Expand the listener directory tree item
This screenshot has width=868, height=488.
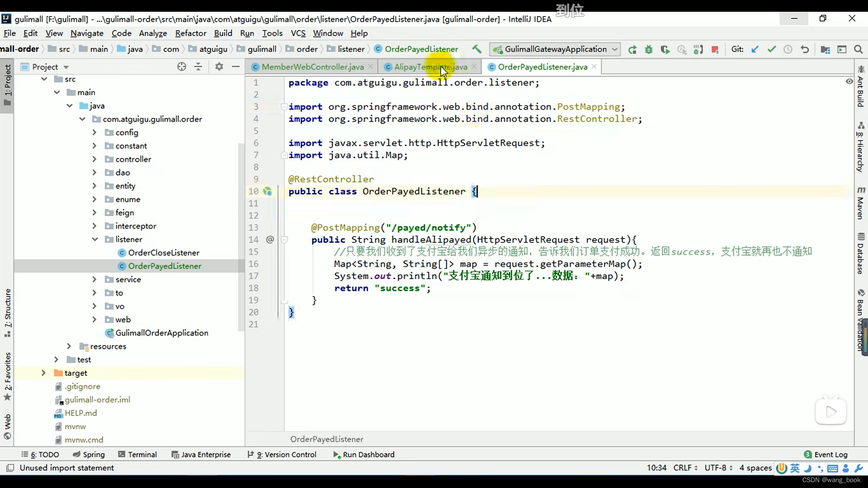click(x=95, y=239)
